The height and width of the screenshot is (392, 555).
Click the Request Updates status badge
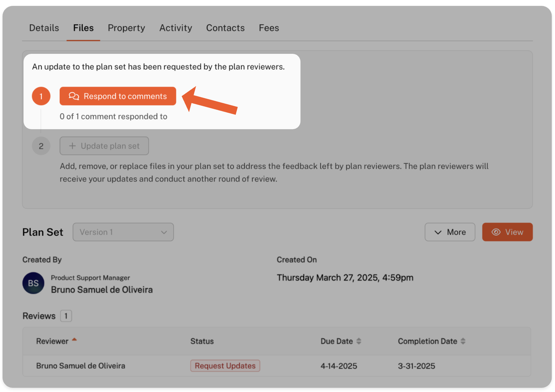[x=225, y=366]
